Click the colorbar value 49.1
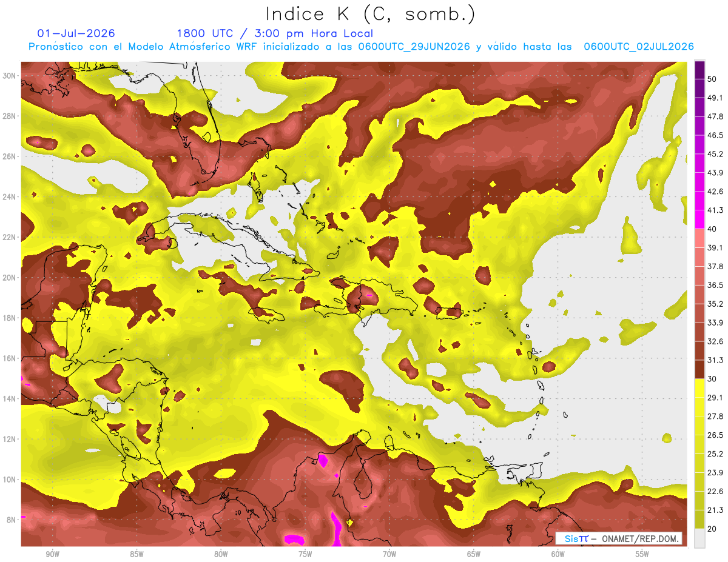 [x=715, y=98]
